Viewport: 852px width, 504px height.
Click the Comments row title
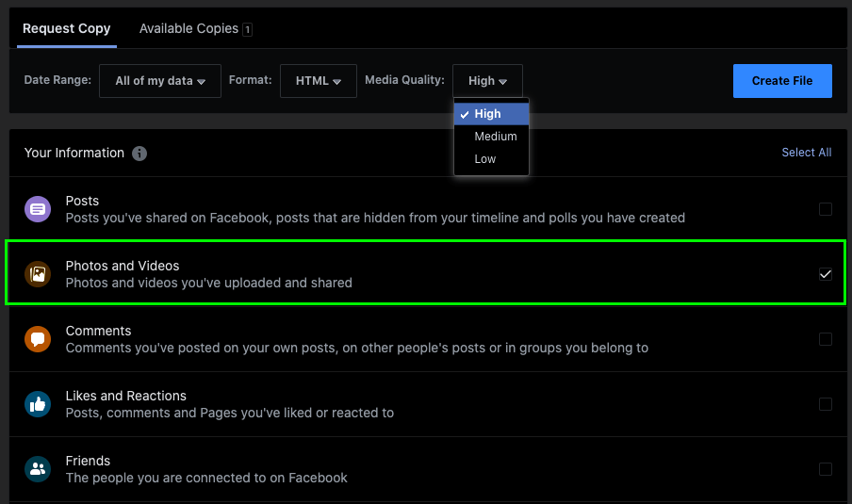click(x=98, y=331)
